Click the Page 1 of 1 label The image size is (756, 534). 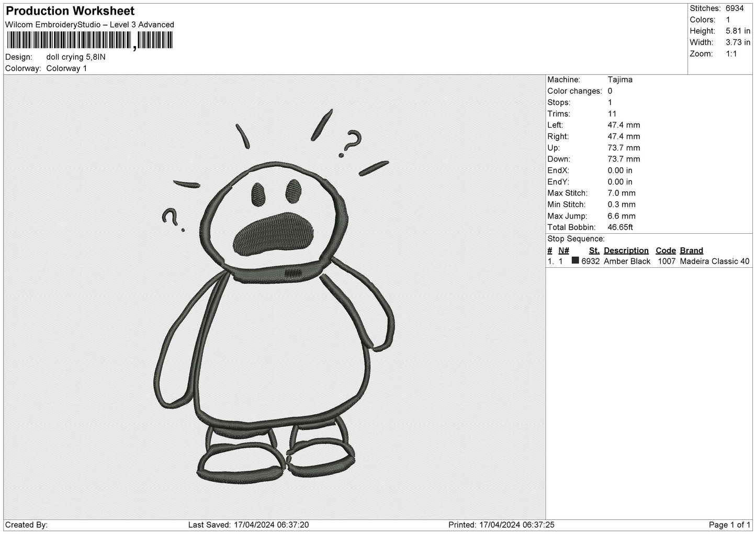coord(729,525)
